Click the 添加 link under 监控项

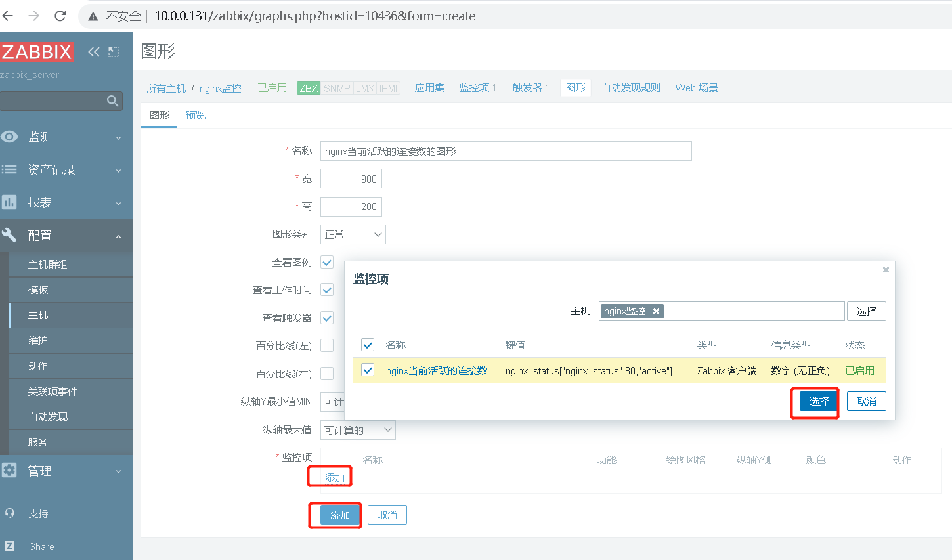click(x=335, y=477)
